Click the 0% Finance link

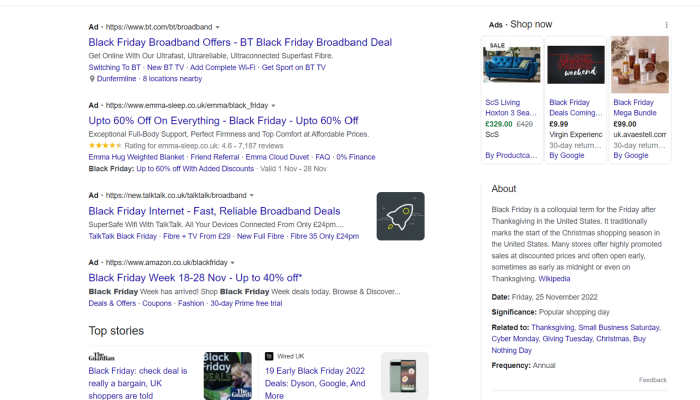click(x=356, y=157)
